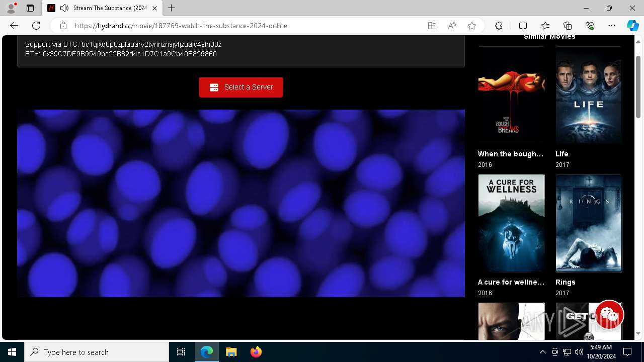Screen dimensions: 644x362
Task: Click the taskbar search box
Action: (x=97, y=352)
